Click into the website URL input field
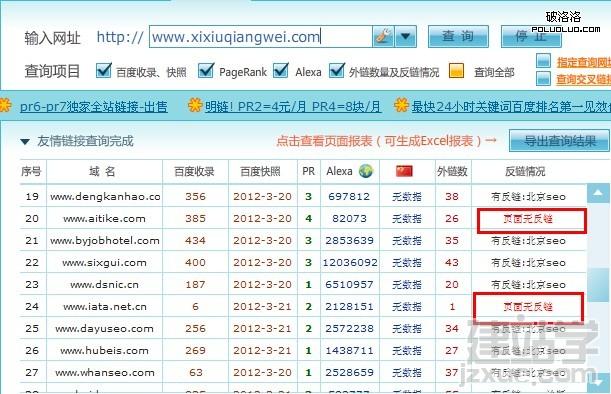 click(260, 37)
